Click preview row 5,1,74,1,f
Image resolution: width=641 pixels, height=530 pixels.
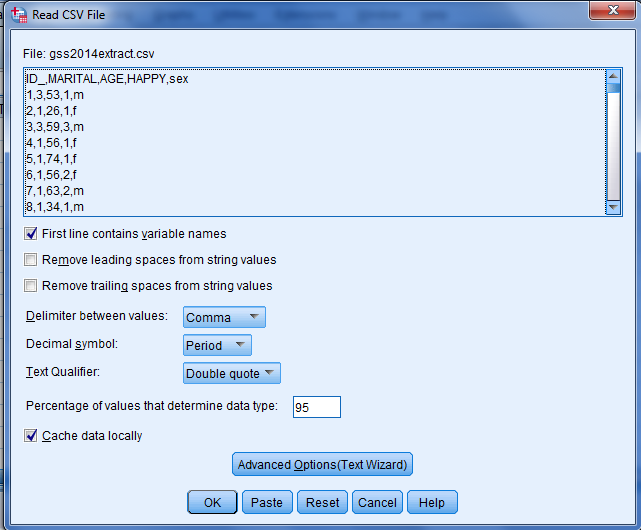(52, 159)
